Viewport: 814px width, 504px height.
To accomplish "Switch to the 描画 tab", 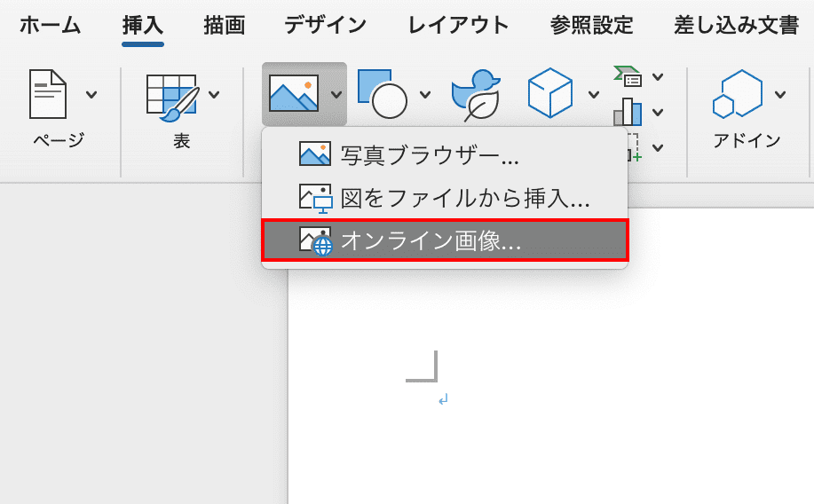I will (225, 25).
